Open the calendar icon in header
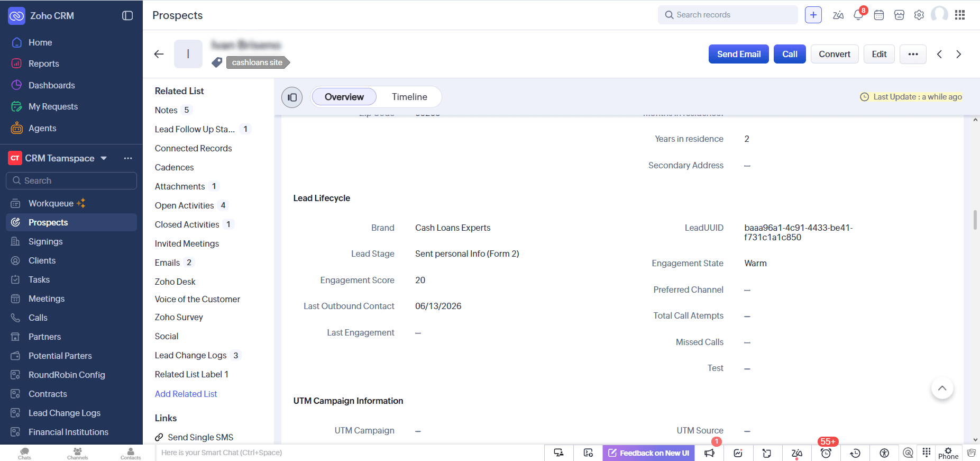This screenshot has height=461, width=980. click(879, 15)
